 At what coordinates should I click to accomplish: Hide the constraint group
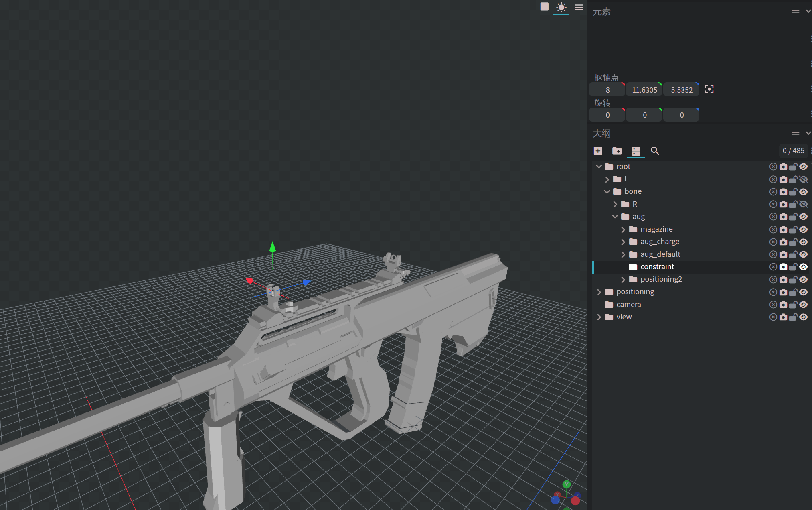(x=803, y=267)
